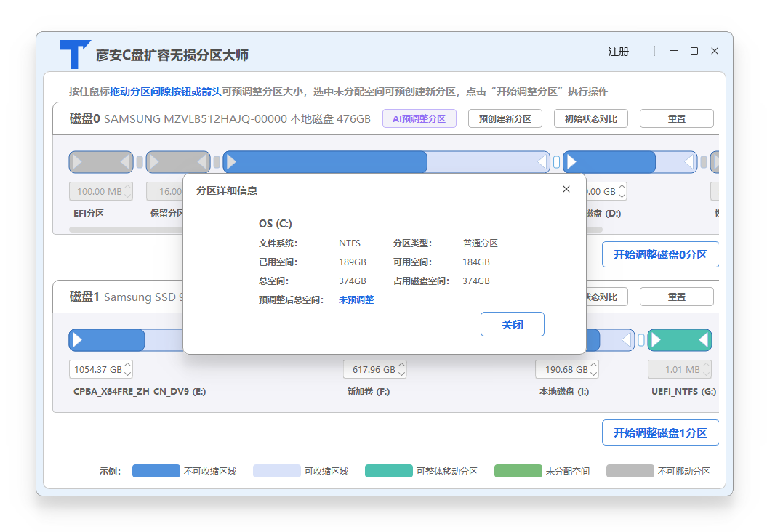This screenshot has height=532, width=767.
Task: Click the 100.00 MB size input field
Action: click(101, 192)
